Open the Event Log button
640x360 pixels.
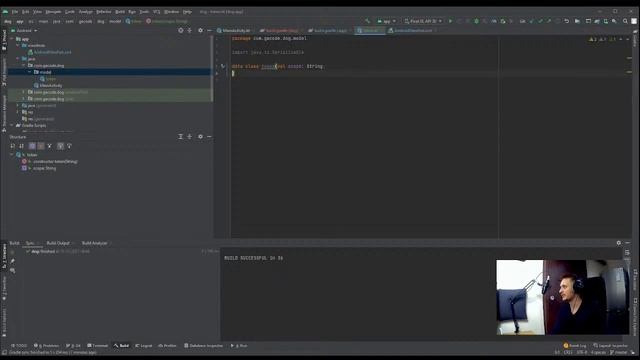[x=575, y=346]
